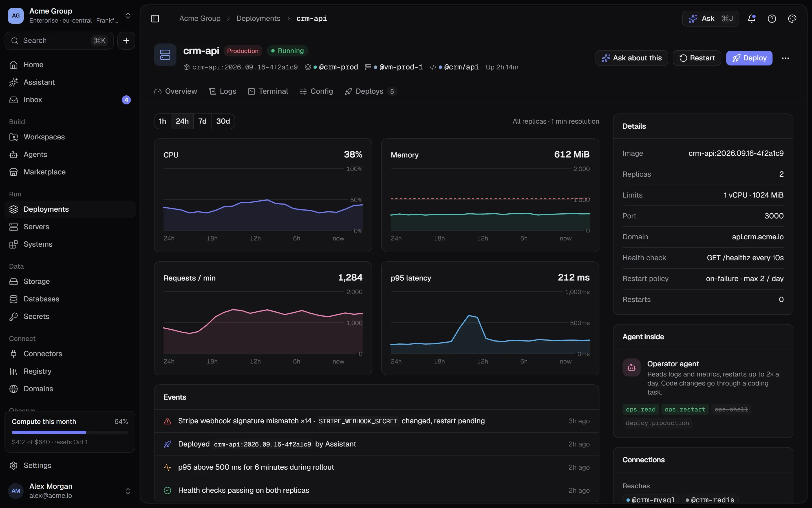This screenshot has height=508, width=812.
Task: Select the 7d time range
Action: pos(202,121)
